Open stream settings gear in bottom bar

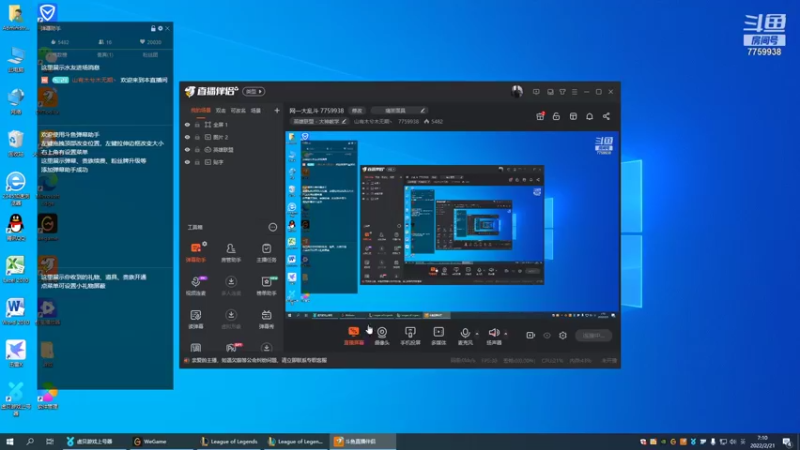563,335
